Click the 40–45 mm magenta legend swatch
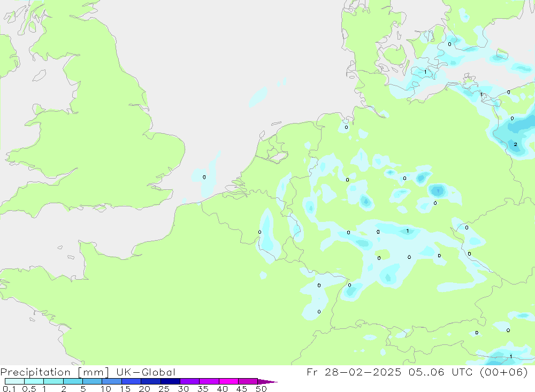535x392 pixels. (228, 381)
